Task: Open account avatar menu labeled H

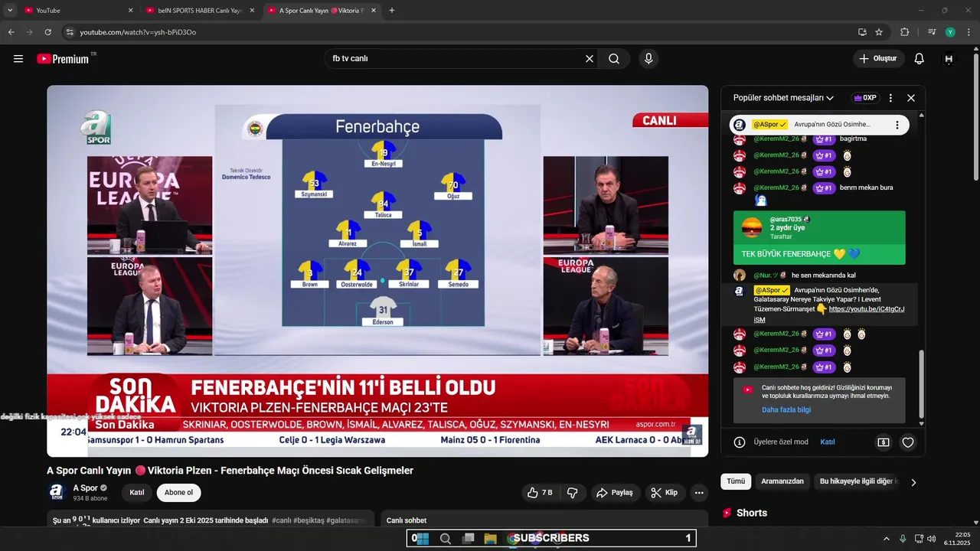Action: [949, 59]
